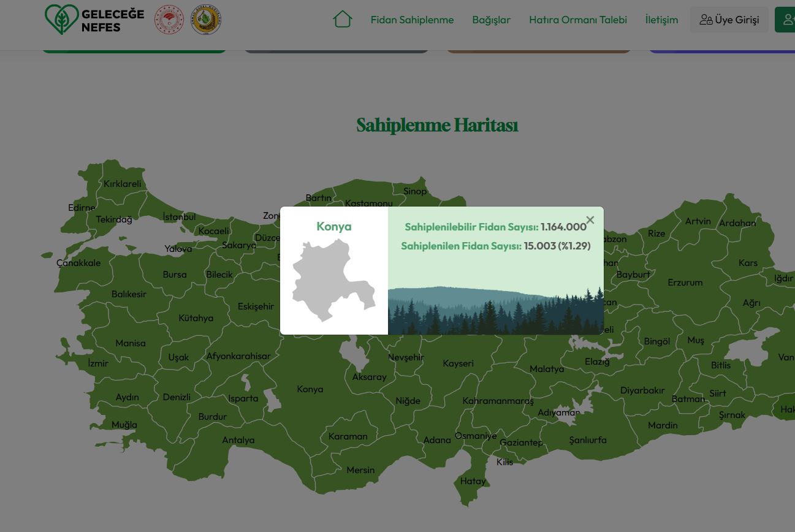Click the Geleceğe Nefes heart-leaf logo

pyautogui.click(x=61, y=20)
